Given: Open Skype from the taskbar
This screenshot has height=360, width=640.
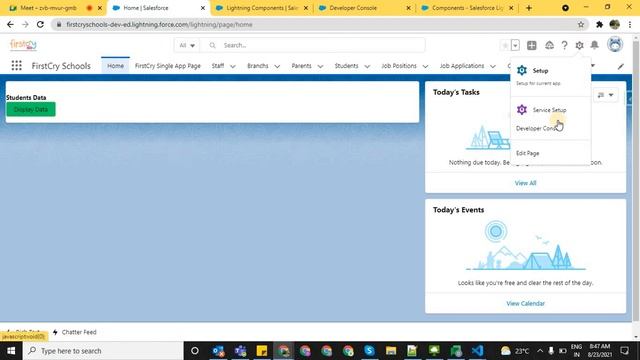Looking at the screenshot, I should point(369,351).
